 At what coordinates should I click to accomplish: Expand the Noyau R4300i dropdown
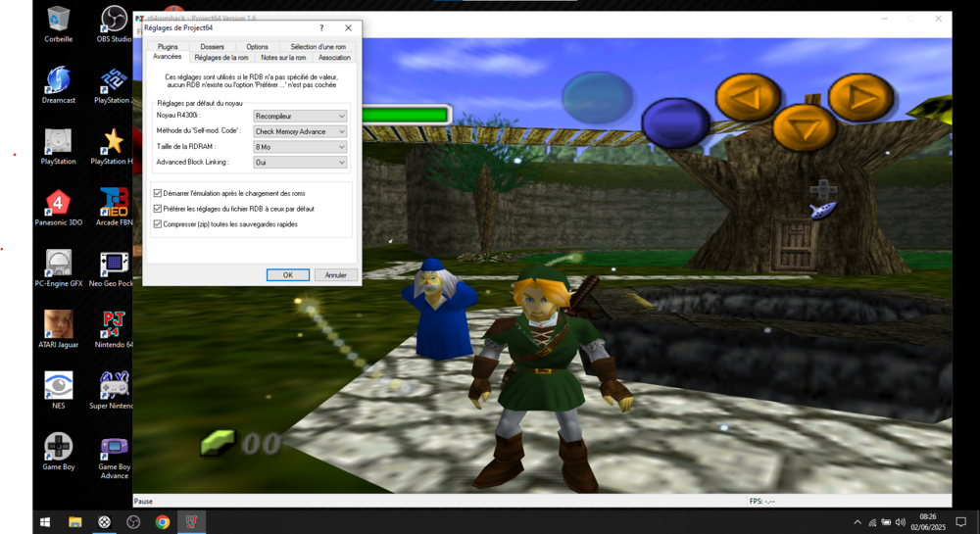(300, 116)
